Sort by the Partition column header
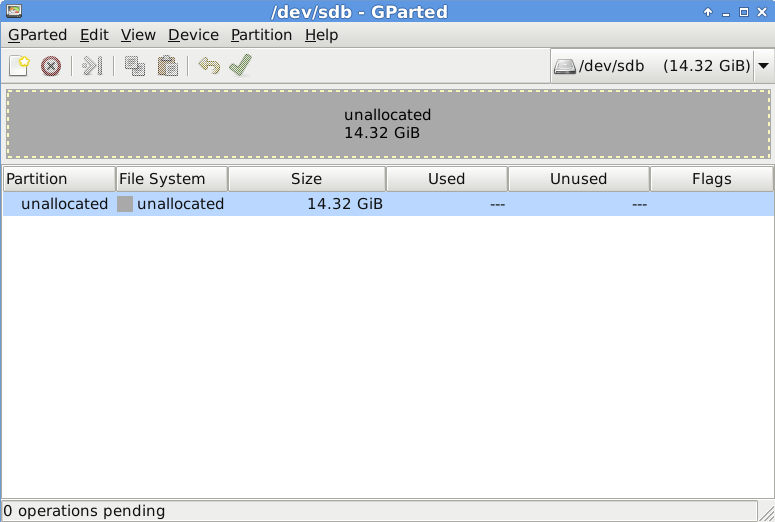Screen dimensions: 775x522 coord(59,179)
